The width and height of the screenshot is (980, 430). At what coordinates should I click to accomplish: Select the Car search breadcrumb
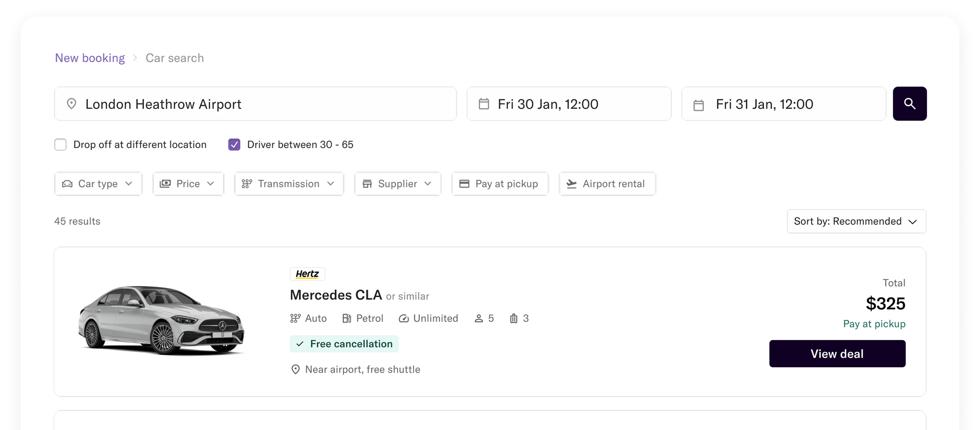(x=175, y=58)
